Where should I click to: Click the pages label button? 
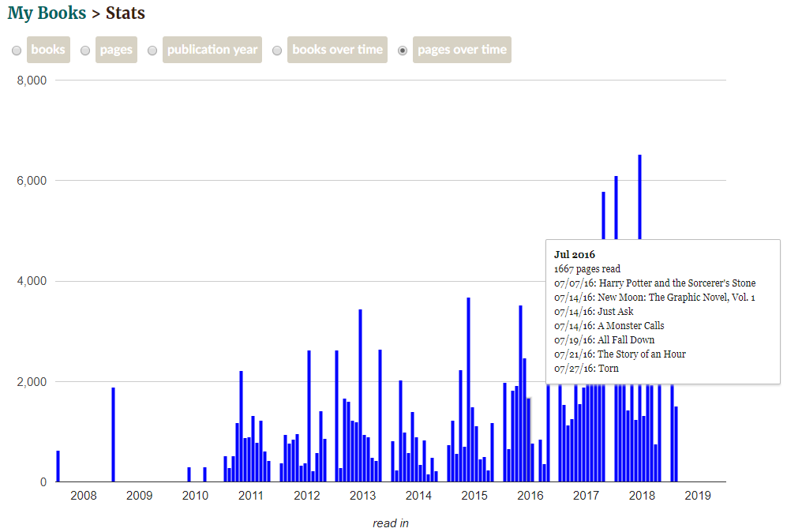[x=116, y=50]
